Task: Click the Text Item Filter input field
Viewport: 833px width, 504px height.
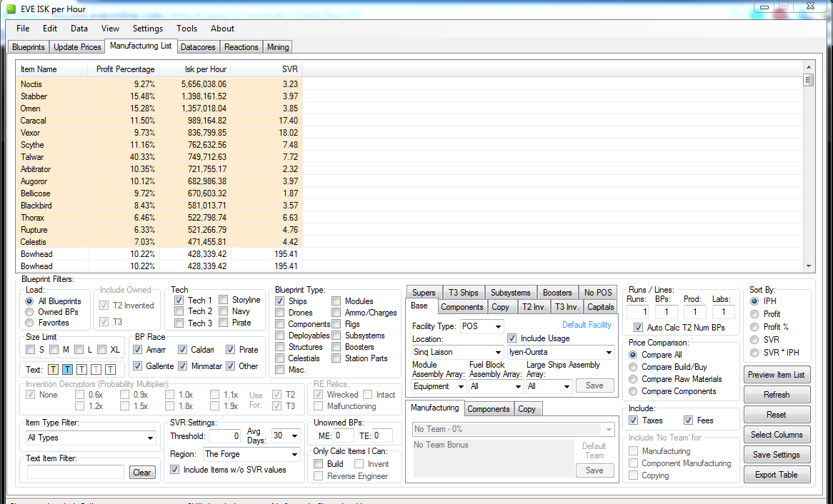Action: 76,472
